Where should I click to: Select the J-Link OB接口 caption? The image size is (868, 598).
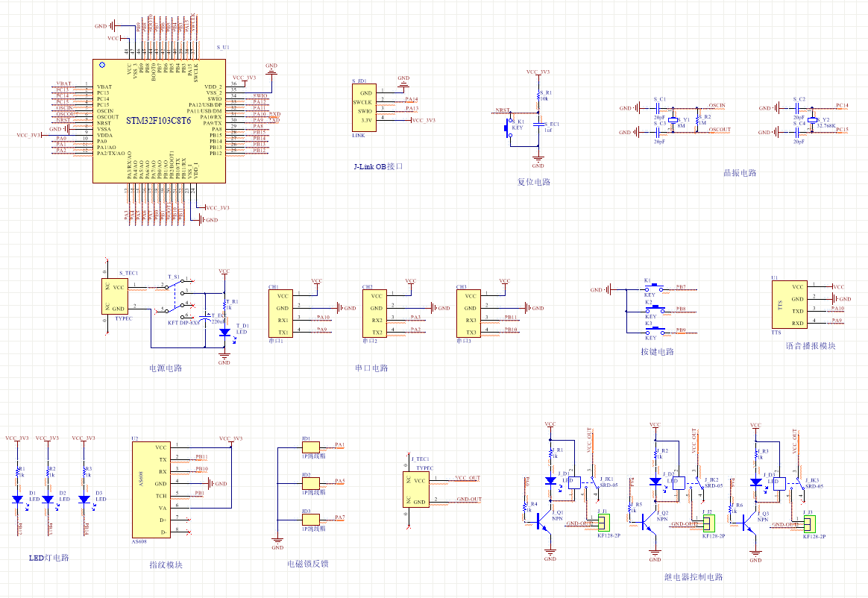pos(378,166)
